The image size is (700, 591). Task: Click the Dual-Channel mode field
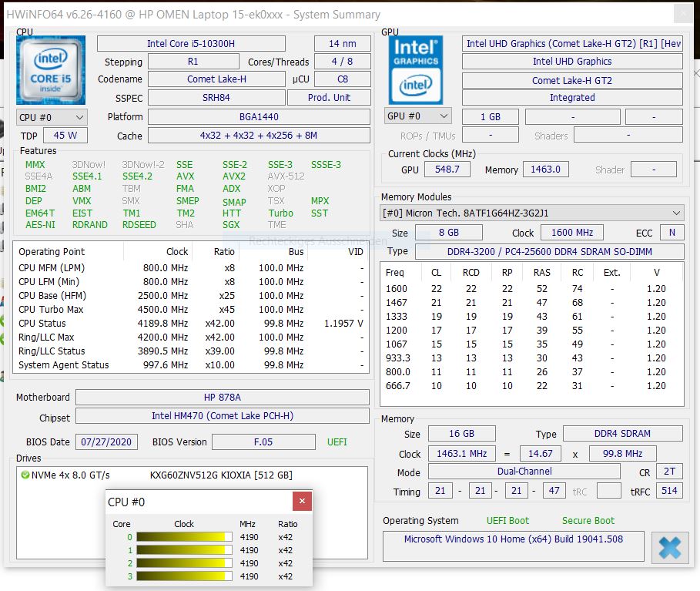pos(524,472)
